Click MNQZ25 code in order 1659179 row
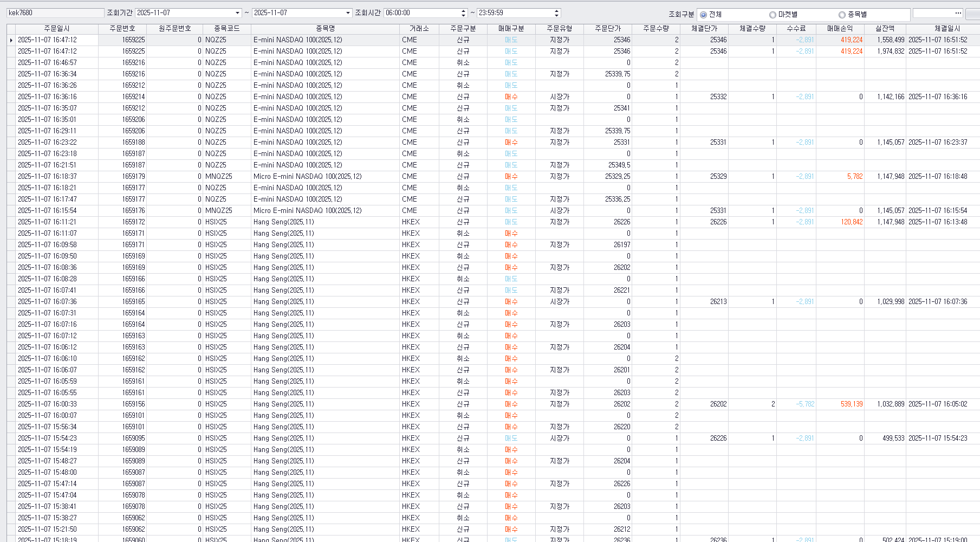Viewport: 980px width, 542px height. (x=219, y=177)
